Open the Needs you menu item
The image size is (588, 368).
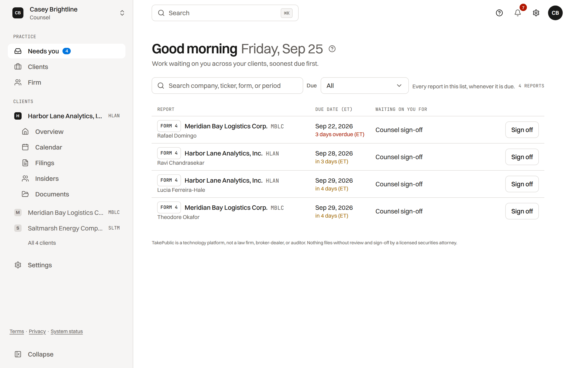[67, 51]
